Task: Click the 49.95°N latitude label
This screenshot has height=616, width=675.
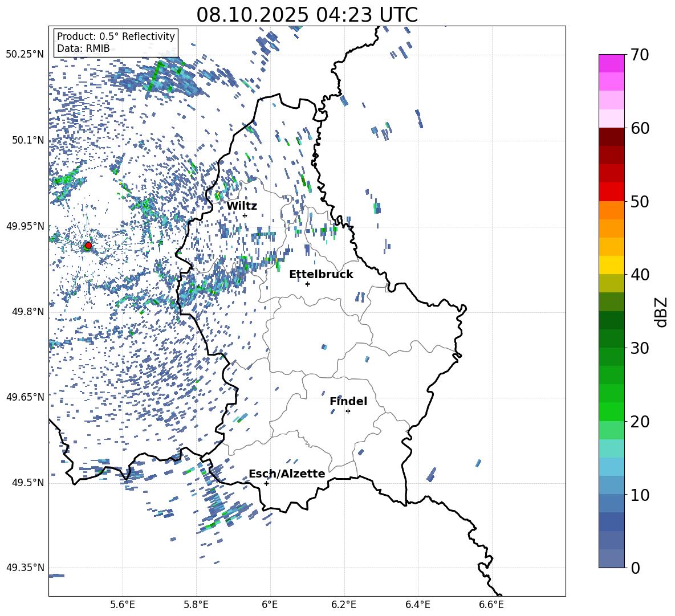Action: [x=25, y=226]
